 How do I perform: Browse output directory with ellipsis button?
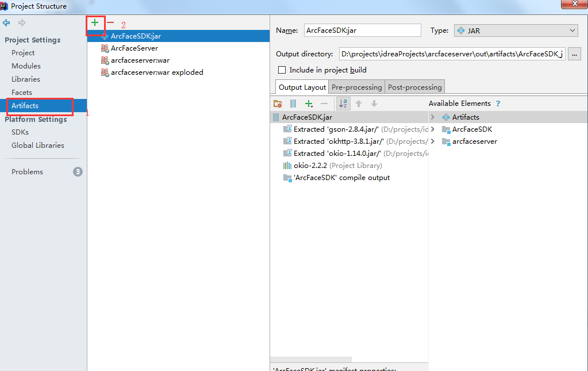(x=574, y=54)
